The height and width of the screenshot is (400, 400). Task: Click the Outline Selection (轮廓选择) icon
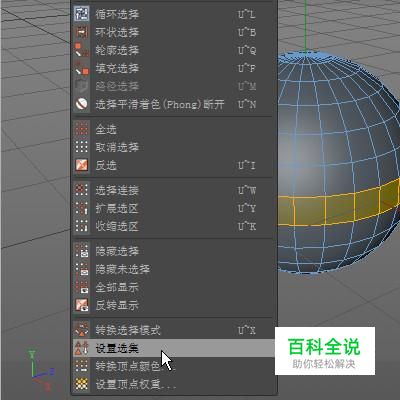82,50
